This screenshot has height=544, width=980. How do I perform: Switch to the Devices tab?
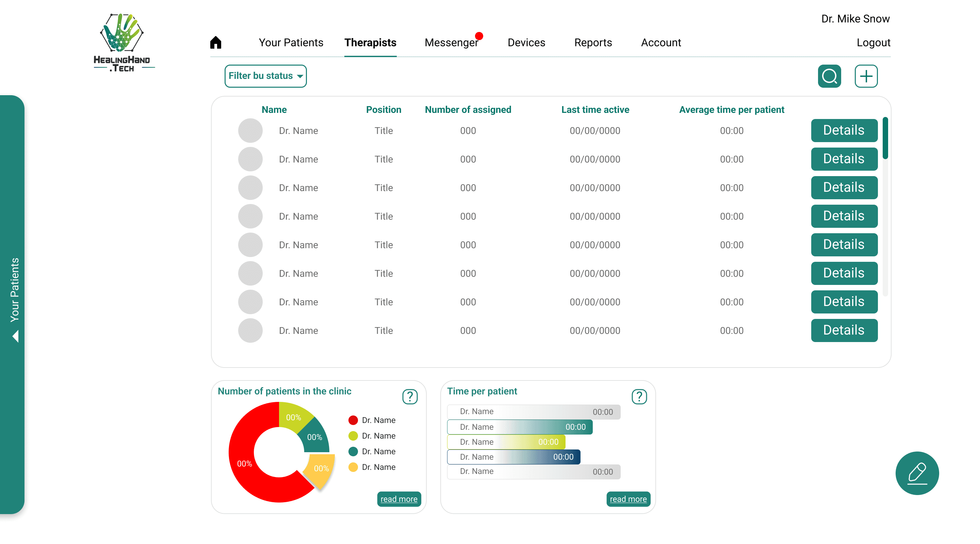[x=526, y=42]
